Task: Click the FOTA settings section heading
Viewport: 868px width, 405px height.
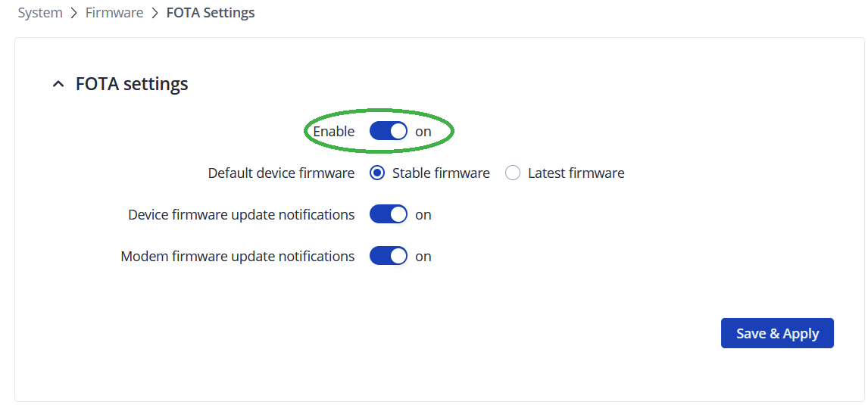Action: 132,84
